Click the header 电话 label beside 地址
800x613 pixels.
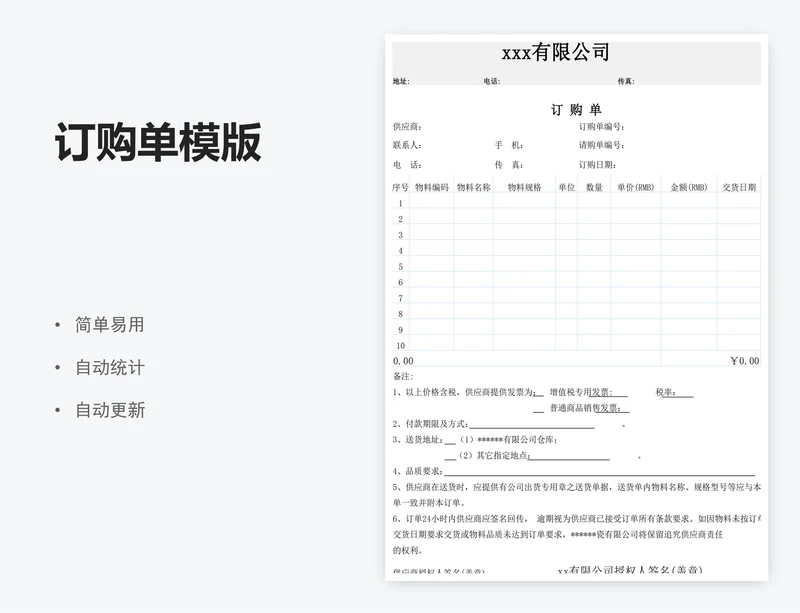coord(492,81)
